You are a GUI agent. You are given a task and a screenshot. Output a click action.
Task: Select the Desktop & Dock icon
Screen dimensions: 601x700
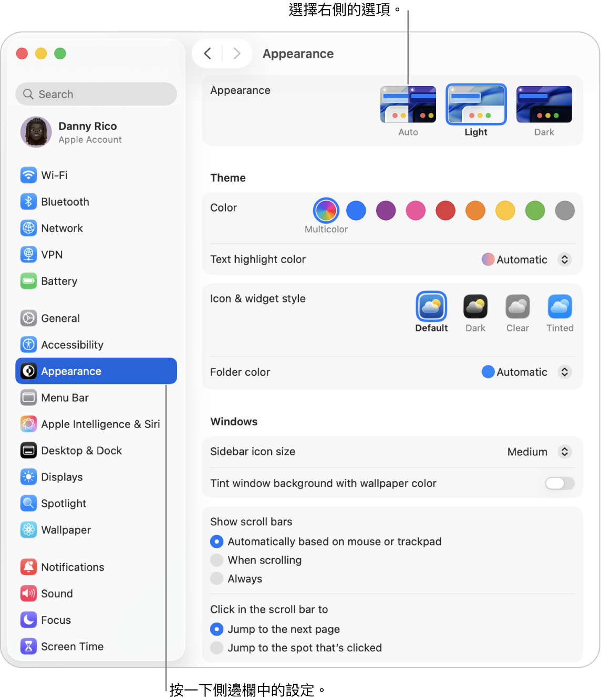28,451
